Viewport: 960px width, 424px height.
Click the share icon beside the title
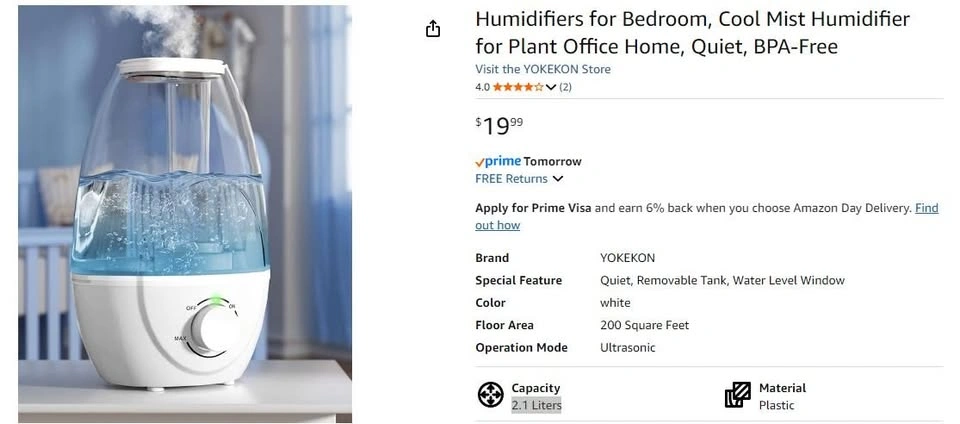coord(433,29)
